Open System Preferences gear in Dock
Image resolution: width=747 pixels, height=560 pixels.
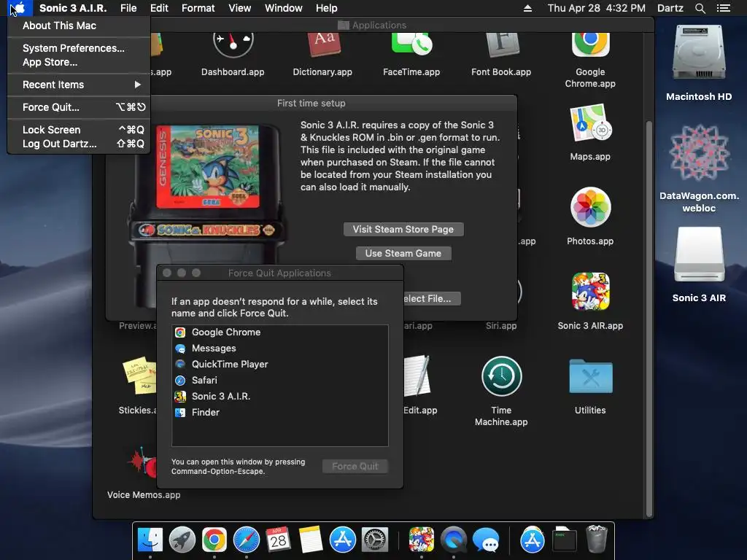(375, 540)
